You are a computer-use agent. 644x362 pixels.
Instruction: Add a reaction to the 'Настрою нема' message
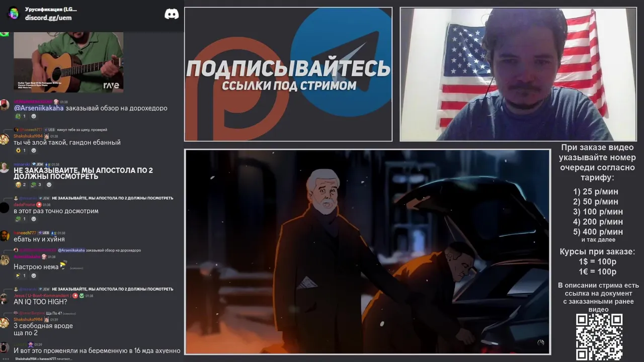[34, 276]
